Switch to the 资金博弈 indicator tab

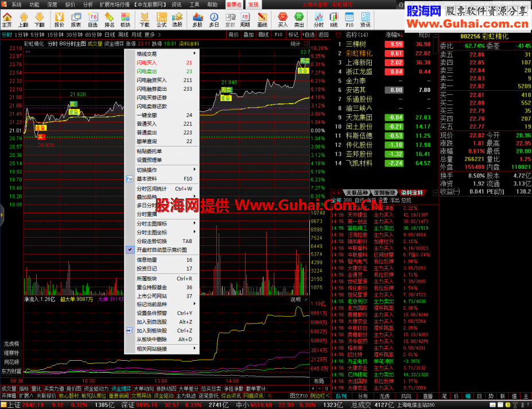121,389
